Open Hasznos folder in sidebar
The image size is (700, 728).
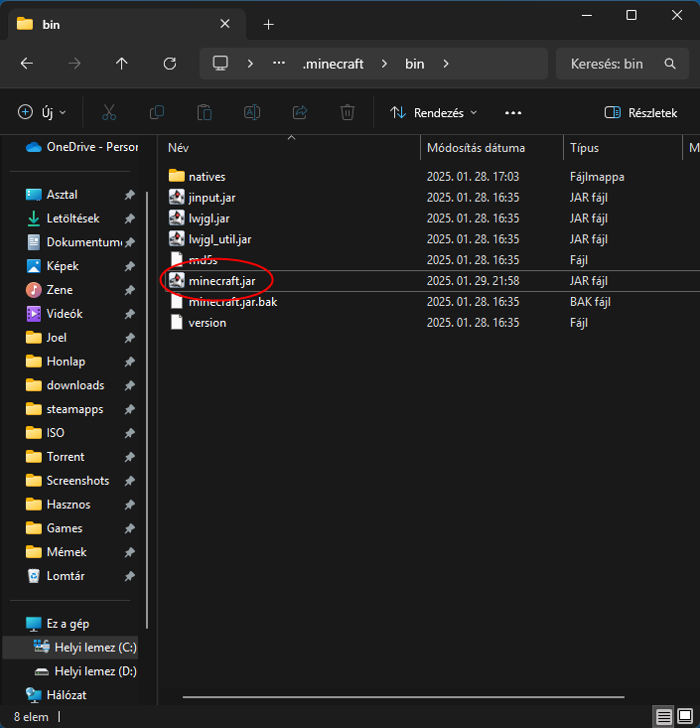coord(58,505)
